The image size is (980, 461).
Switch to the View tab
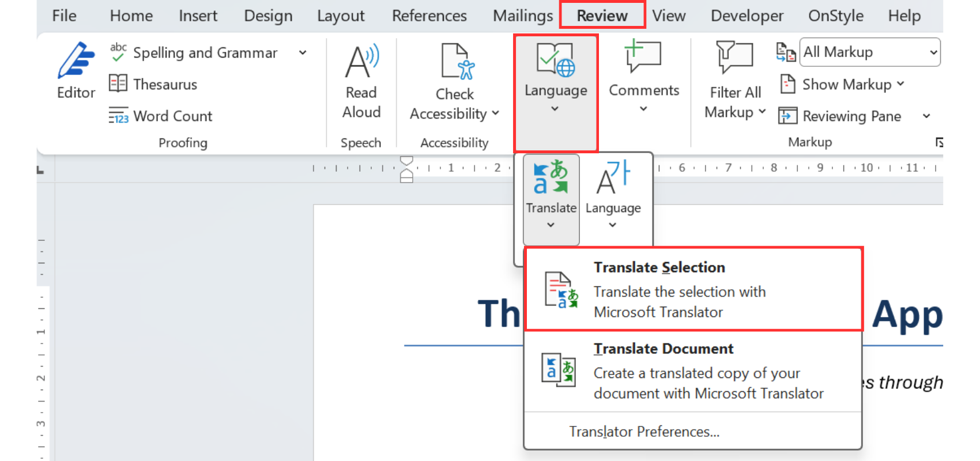[669, 16]
